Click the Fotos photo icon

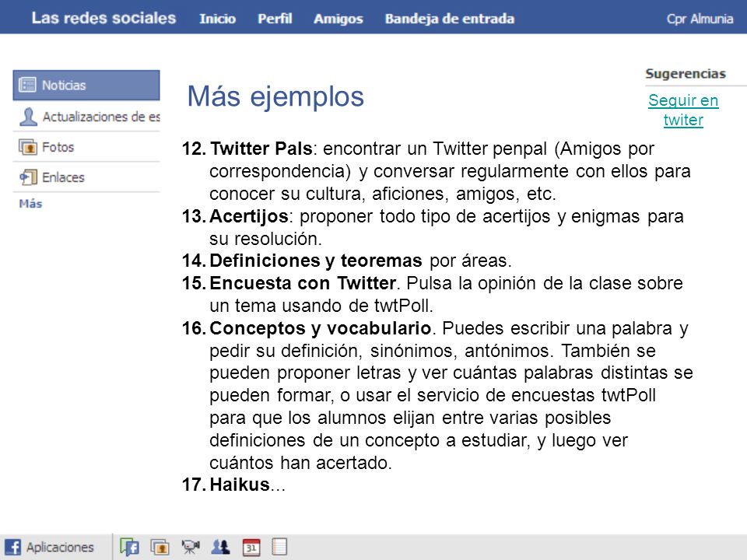point(28,147)
